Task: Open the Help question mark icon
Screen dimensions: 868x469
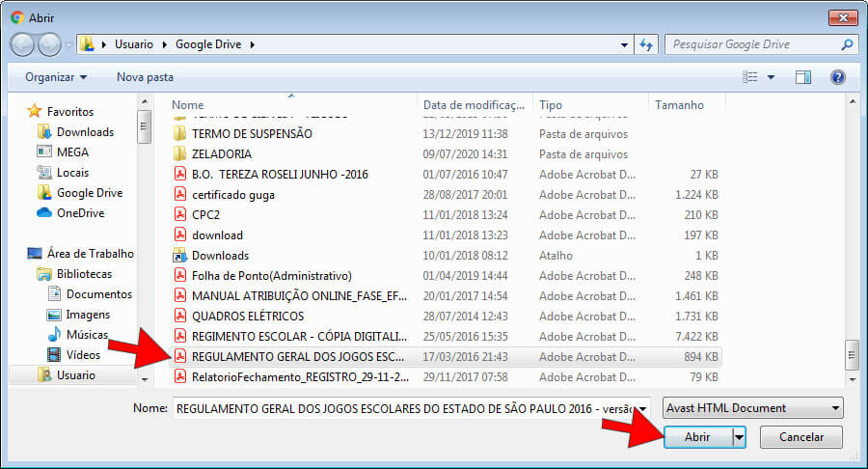Action: click(x=837, y=76)
